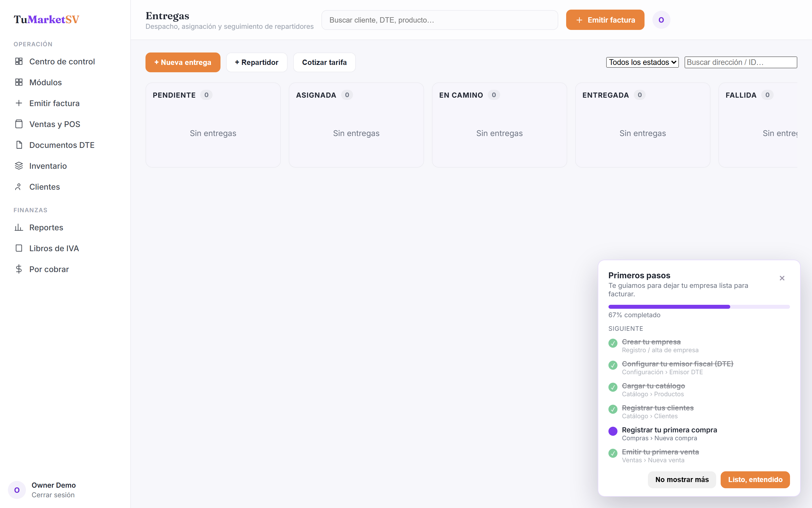Open Inventario page
The image size is (812, 508).
(x=48, y=166)
